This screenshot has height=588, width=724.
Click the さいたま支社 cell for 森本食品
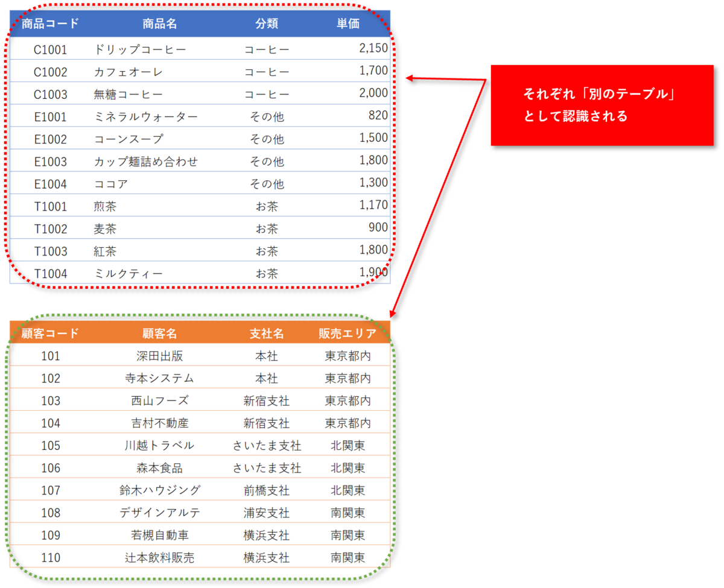point(267,468)
